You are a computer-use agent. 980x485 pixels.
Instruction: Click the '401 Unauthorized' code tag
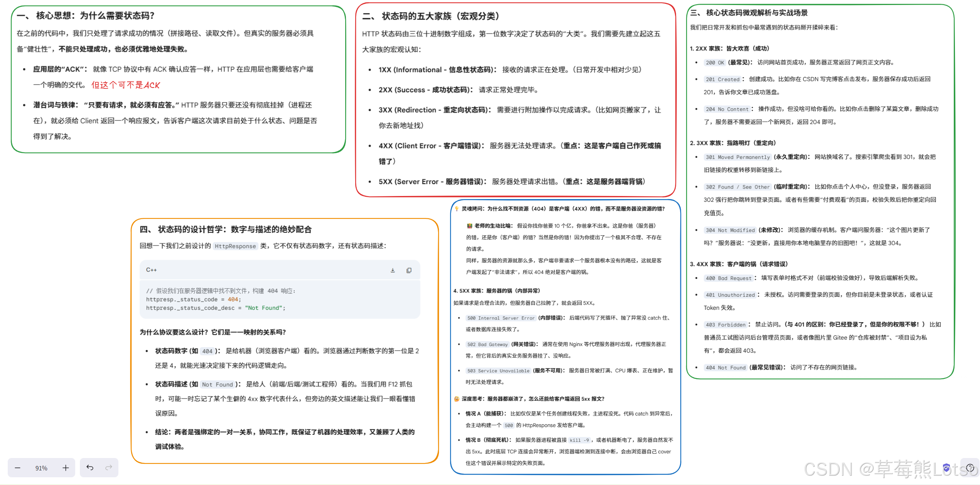tap(730, 295)
